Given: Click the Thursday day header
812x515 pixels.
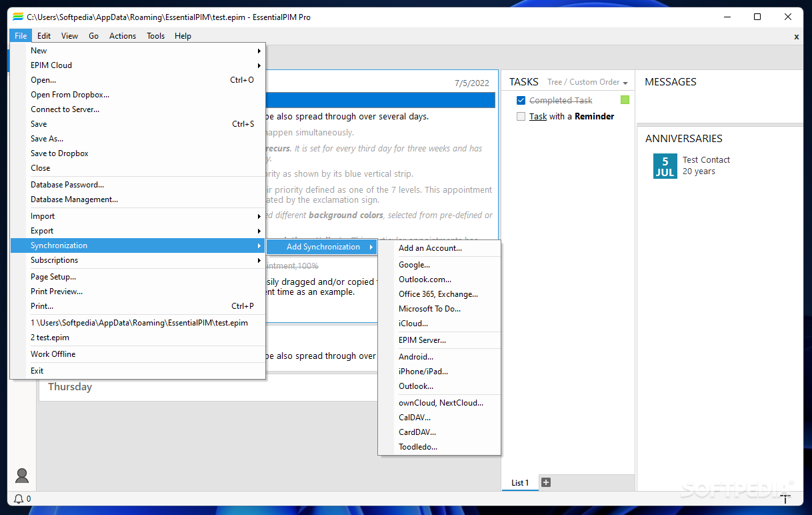Looking at the screenshot, I should (70, 387).
